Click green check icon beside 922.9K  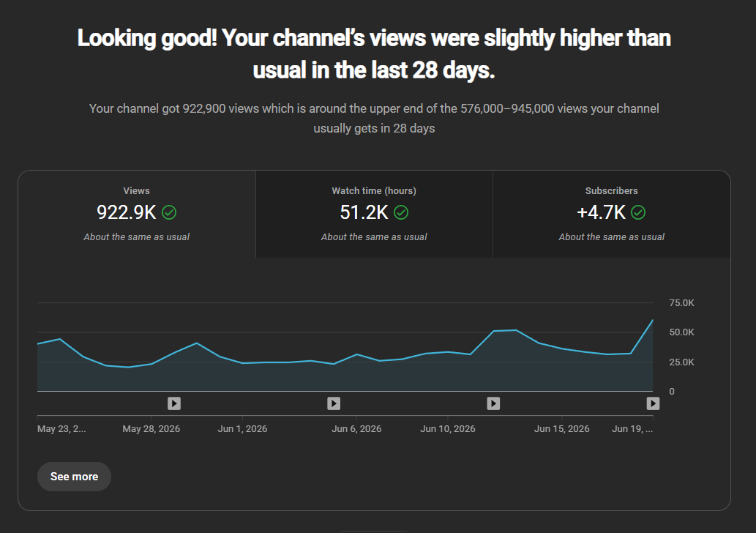(x=169, y=212)
